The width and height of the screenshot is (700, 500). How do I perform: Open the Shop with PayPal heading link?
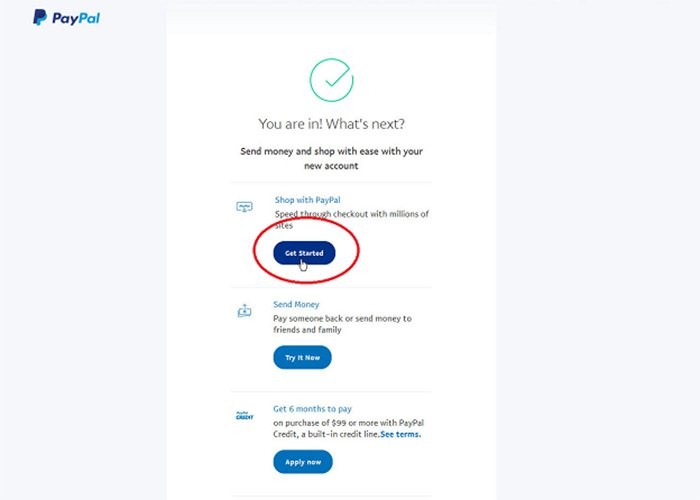point(308,200)
